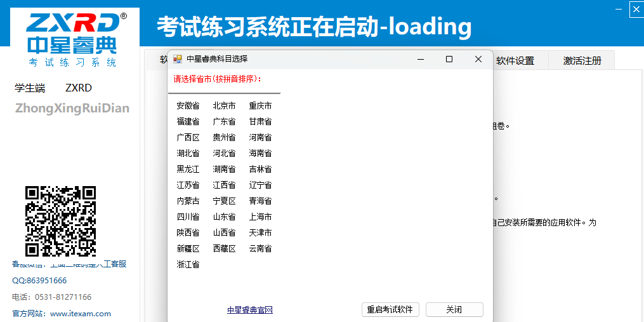Click the dialog's title bar app icon

[x=178, y=59]
